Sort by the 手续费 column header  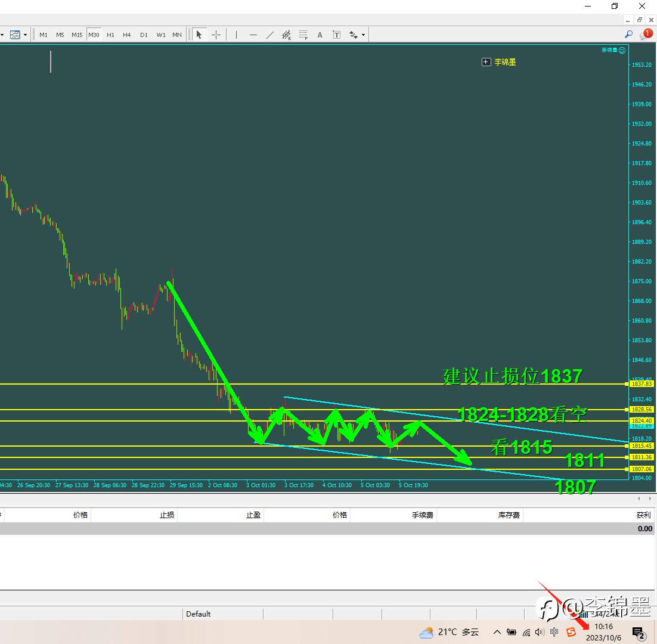coord(422,515)
